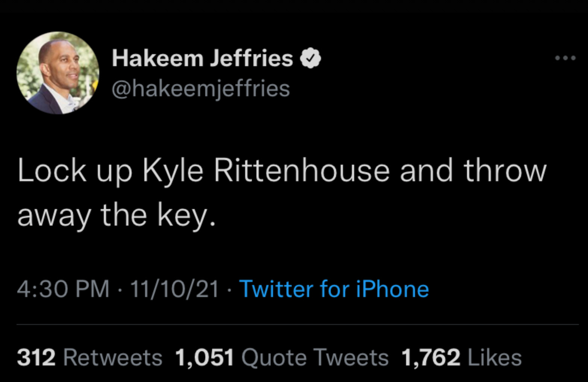This screenshot has height=382, width=588.
Task: Click the word "throw" in the tweet
Action: (x=505, y=171)
